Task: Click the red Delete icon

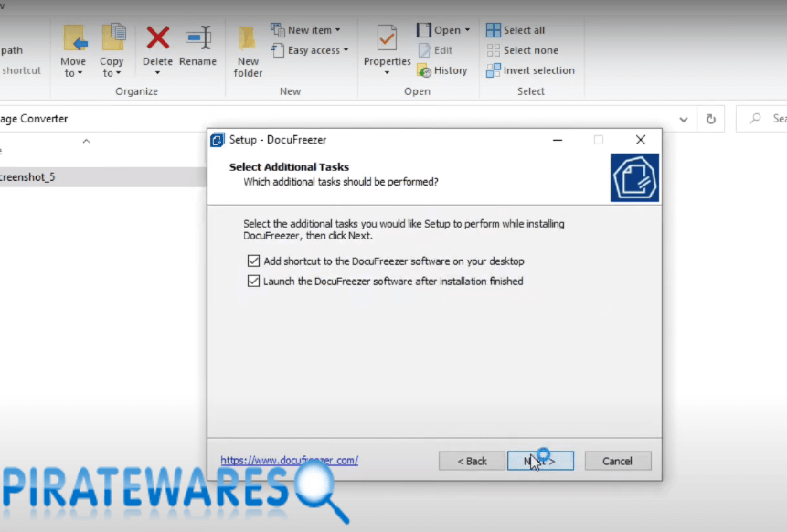Action: [157, 39]
